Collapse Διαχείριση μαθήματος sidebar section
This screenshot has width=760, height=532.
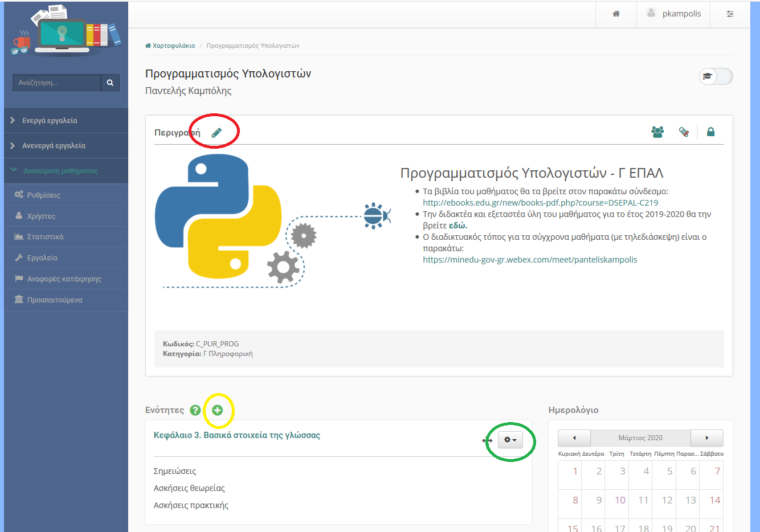coord(66,171)
